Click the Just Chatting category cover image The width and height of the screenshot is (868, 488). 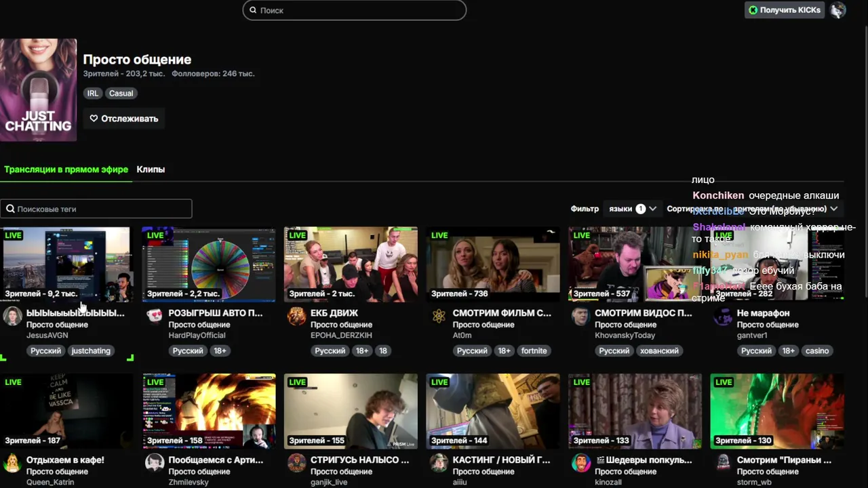[x=38, y=90]
